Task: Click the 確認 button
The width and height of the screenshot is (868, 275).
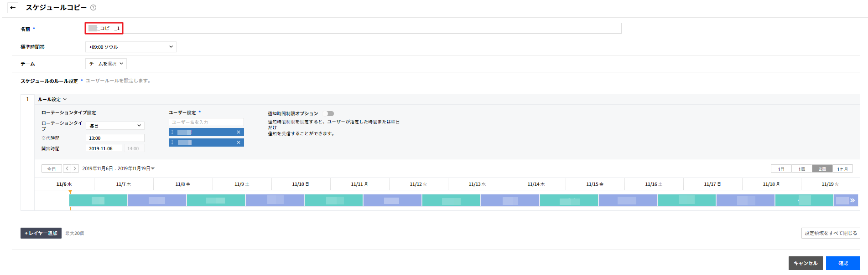Action: point(842,263)
